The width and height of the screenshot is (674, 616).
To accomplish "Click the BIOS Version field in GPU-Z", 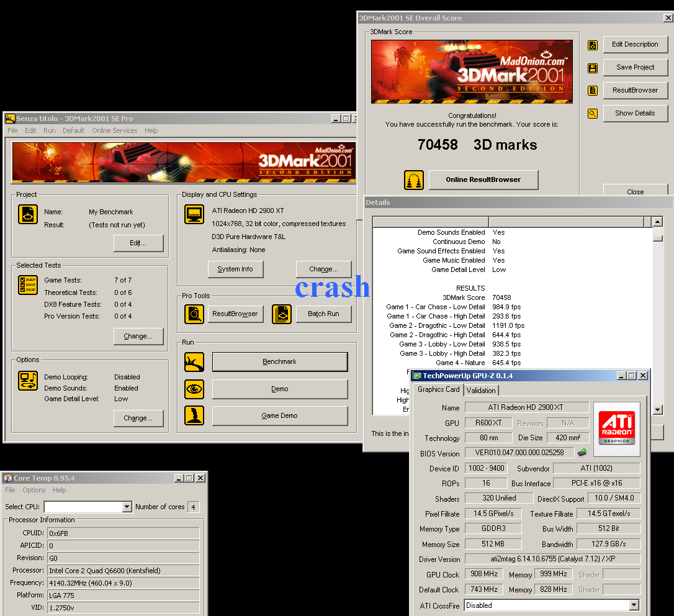I will (x=519, y=453).
